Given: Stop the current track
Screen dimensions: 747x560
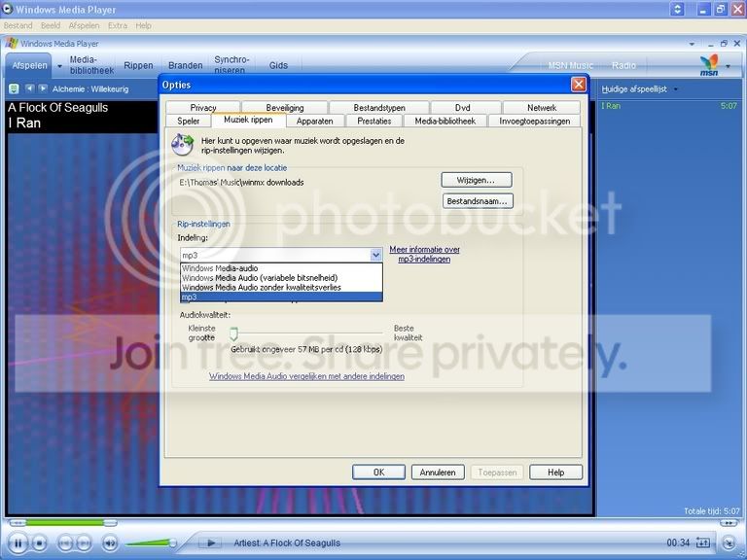Looking at the screenshot, I should pos(40,542).
